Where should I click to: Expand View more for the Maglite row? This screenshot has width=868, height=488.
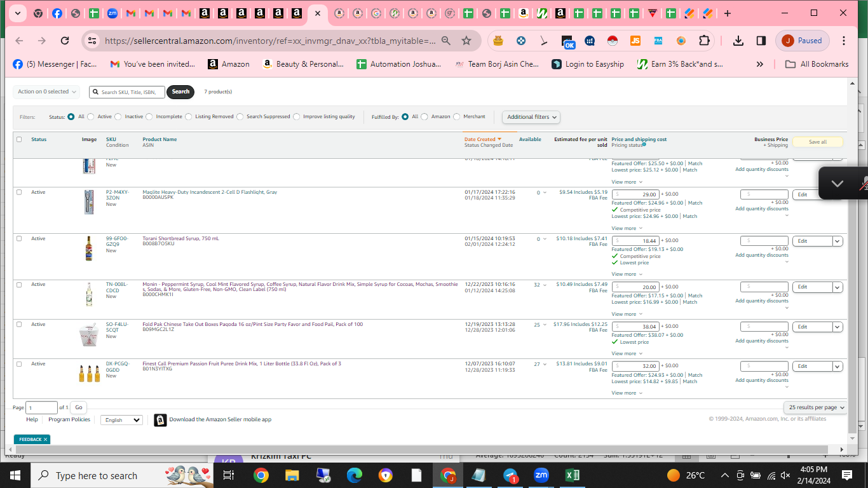(627, 228)
